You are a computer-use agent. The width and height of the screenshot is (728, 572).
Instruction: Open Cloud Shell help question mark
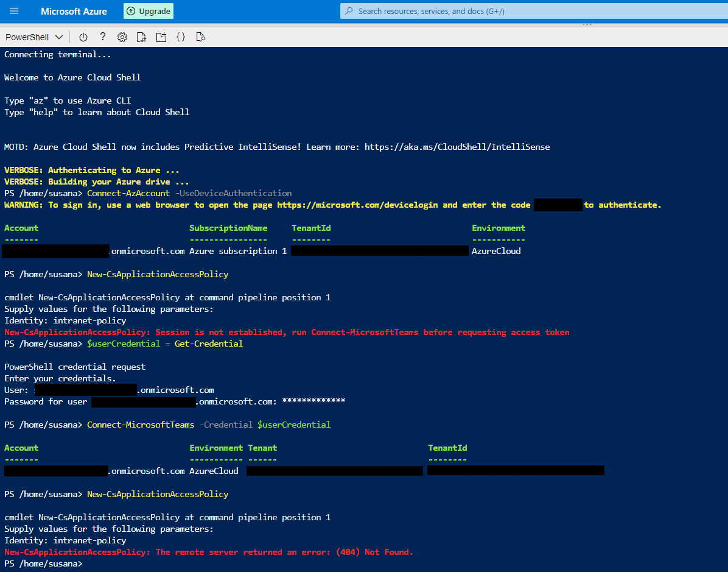tap(103, 37)
